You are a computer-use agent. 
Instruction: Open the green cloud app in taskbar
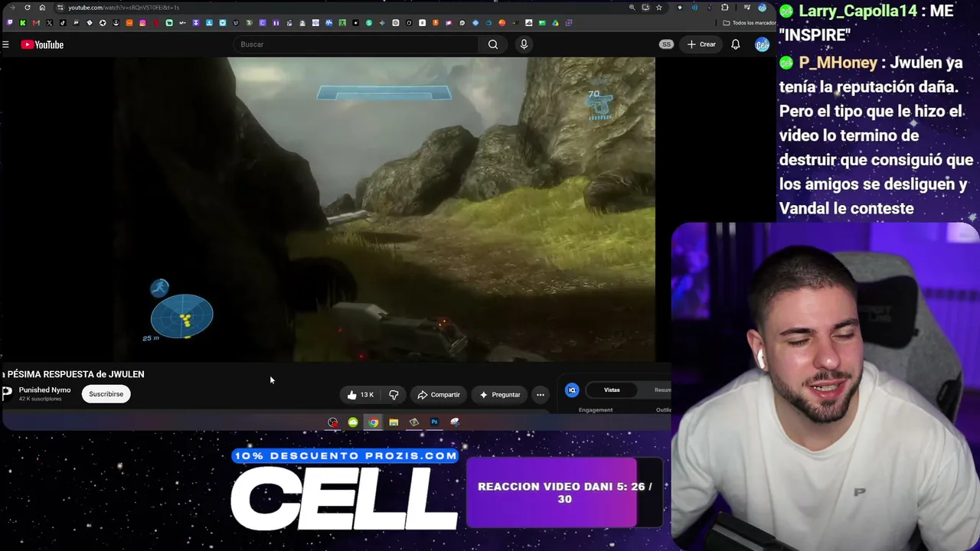353,422
